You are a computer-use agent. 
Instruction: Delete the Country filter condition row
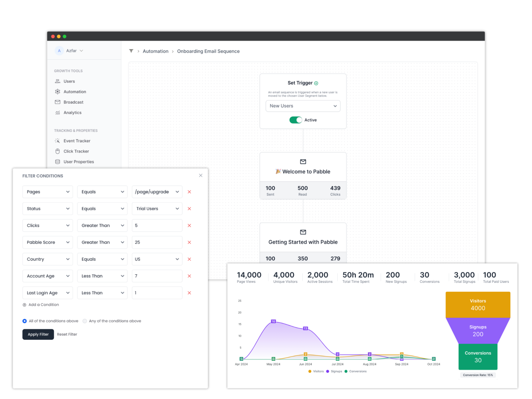tap(189, 259)
